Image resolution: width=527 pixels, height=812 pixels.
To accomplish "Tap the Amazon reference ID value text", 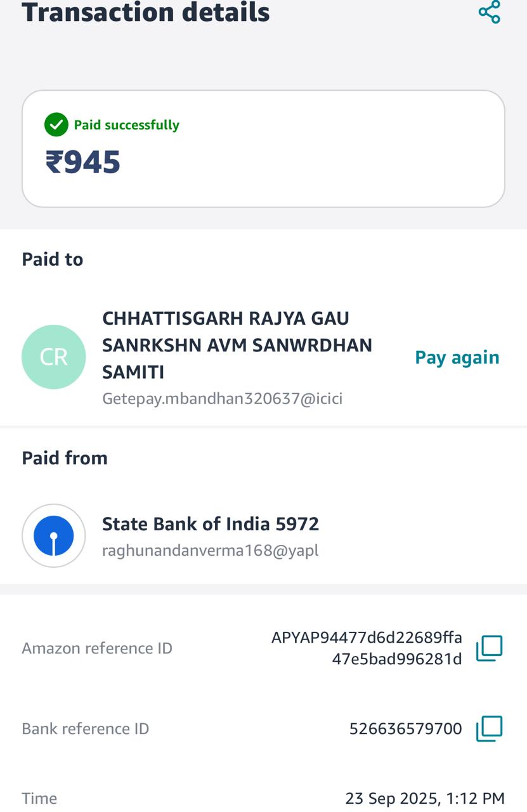I will tap(367, 648).
